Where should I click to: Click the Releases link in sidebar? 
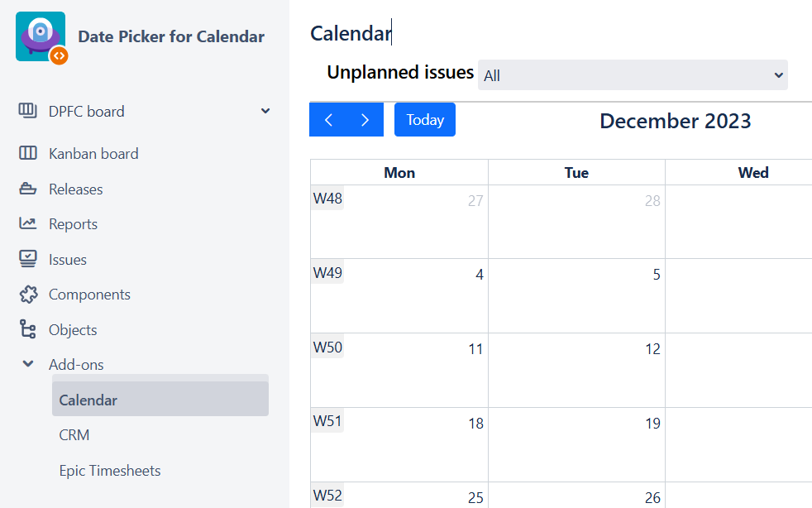pos(76,189)
